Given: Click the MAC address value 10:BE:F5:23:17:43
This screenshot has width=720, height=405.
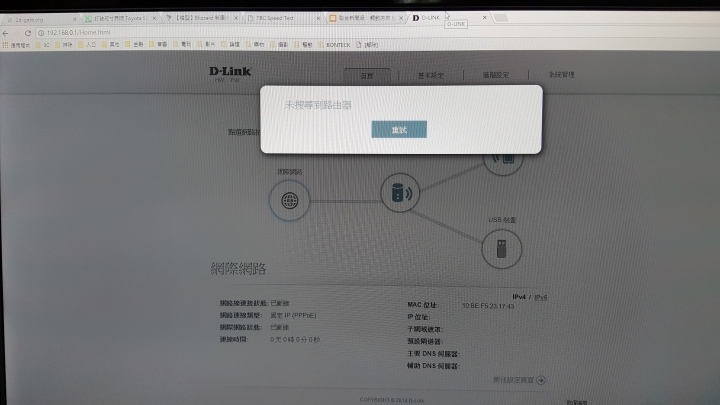Looking at the screenshot, I should tap(488, 306).
